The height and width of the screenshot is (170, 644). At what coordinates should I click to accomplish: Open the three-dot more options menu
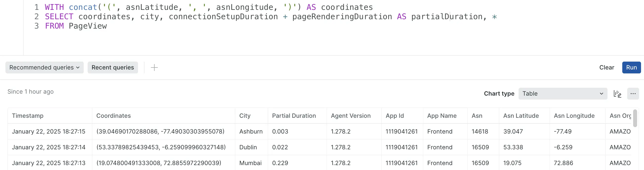(x=633, y=94)
